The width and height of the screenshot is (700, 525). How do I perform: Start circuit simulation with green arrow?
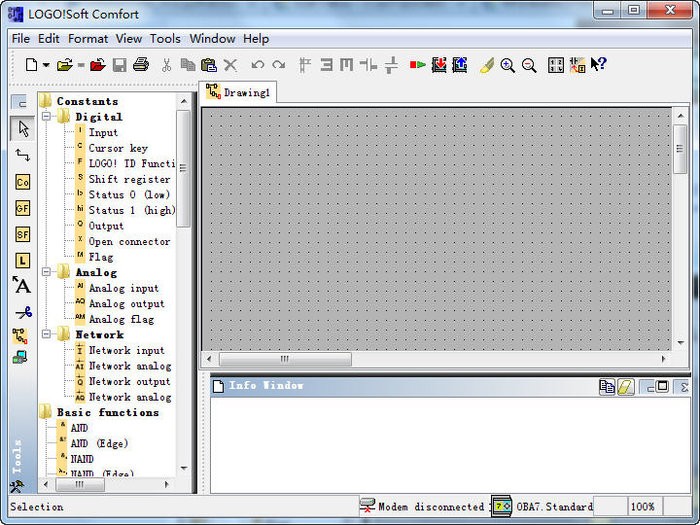[x=417, y=65]
